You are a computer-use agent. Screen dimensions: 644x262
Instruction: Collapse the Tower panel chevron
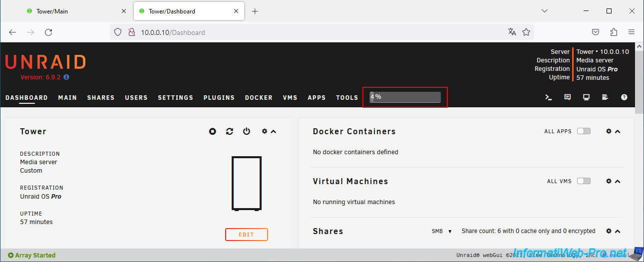click(273, 131)
